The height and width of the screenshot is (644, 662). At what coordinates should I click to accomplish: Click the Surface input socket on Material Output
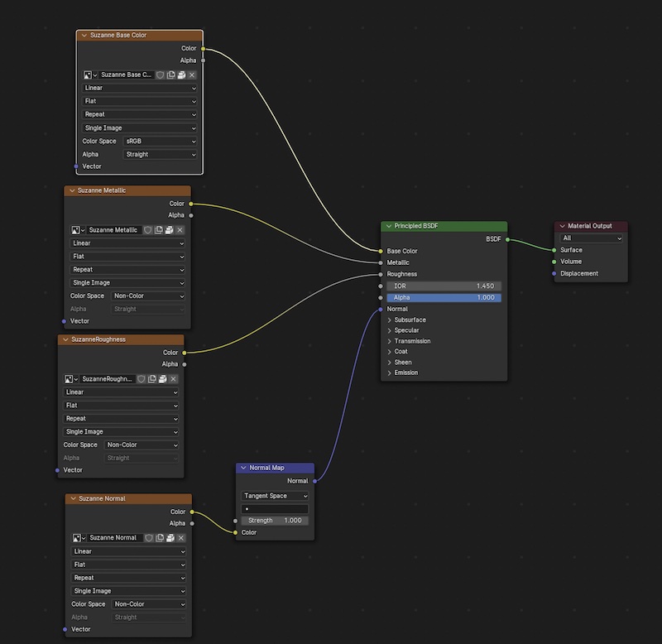pyautogui.click(x=554, y=251)
